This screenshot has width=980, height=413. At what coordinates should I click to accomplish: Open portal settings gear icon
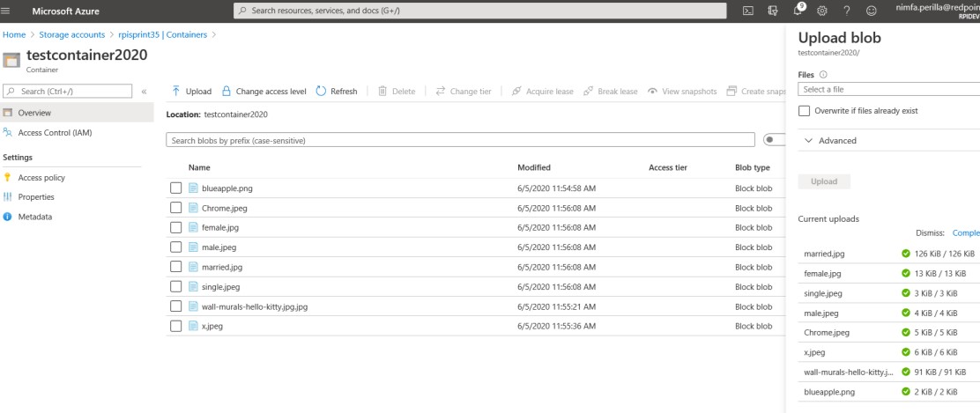pos(822,11)
